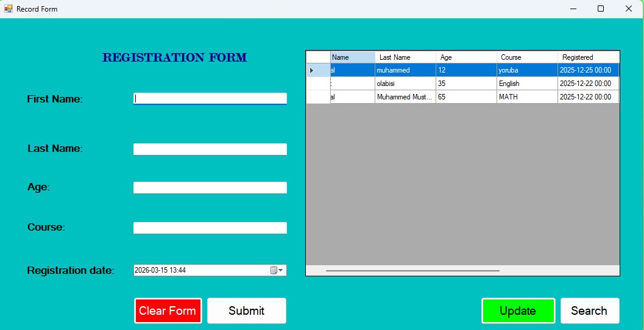Focus the Last Name text box
This screenshot has height=330, width=644.
210,149
